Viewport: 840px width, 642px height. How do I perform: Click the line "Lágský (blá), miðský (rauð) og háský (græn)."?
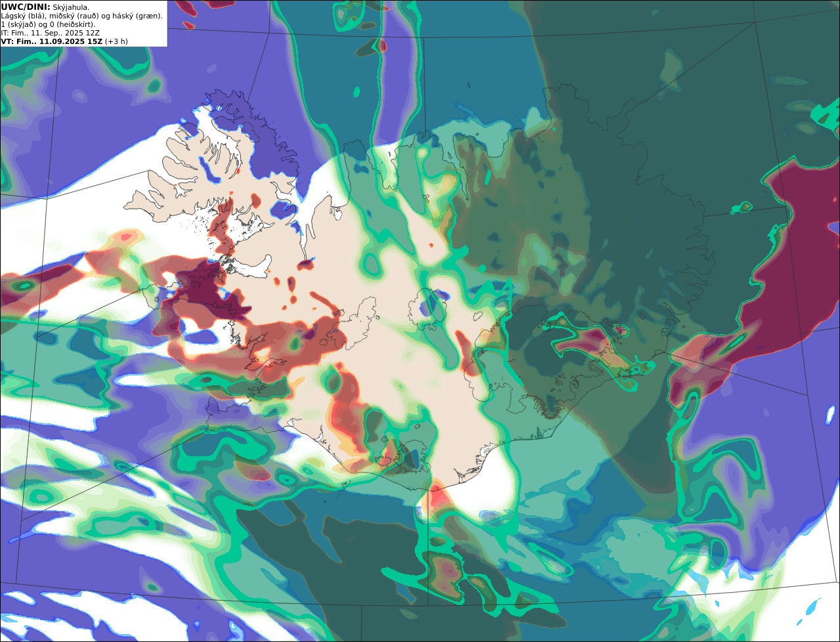[82, 16]
